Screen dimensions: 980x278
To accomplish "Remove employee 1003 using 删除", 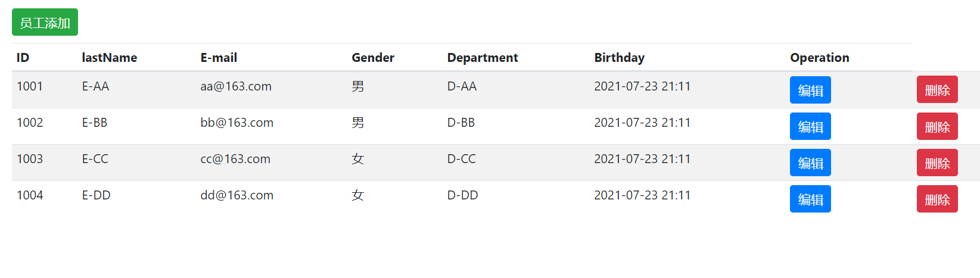I will [x=937, y=163].
